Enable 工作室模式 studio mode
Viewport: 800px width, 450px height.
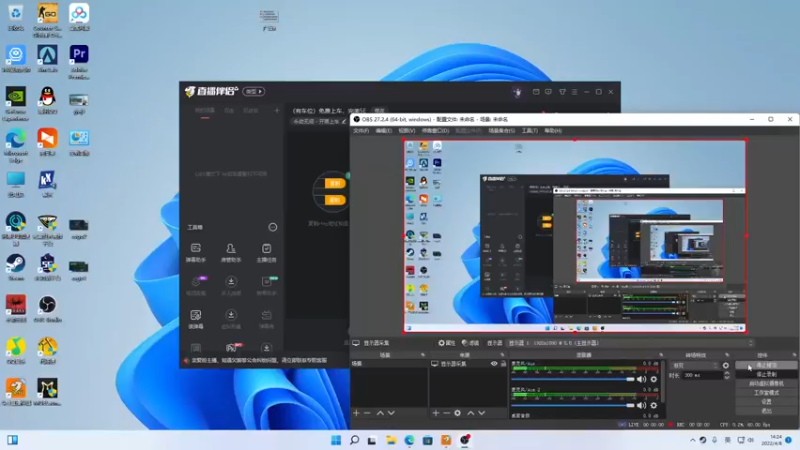766,393
